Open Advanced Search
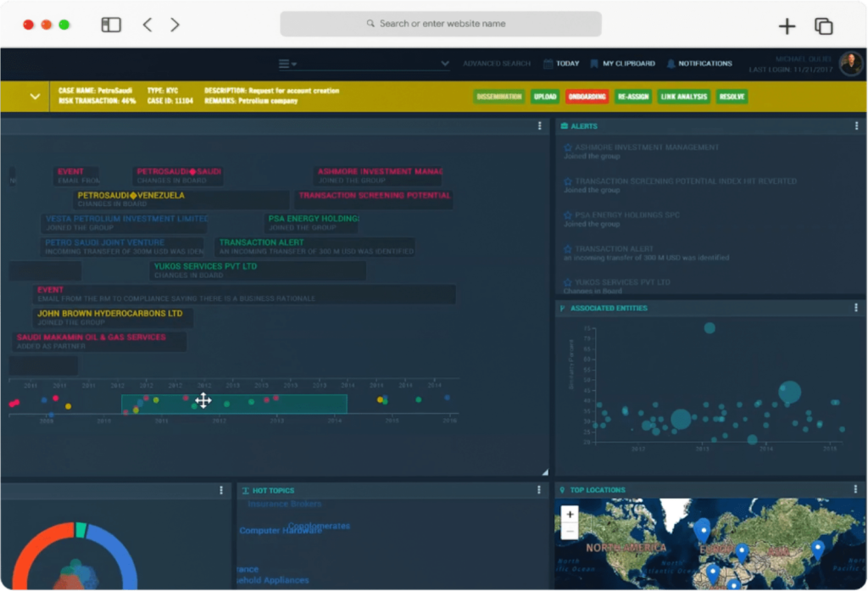This screenshot has width=868, height=591. (x=497, y=64)
